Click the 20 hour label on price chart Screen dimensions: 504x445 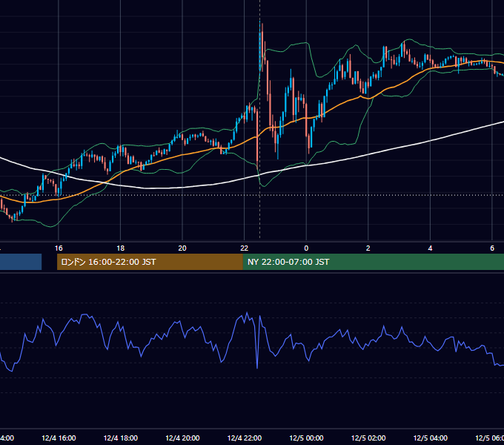182,248
